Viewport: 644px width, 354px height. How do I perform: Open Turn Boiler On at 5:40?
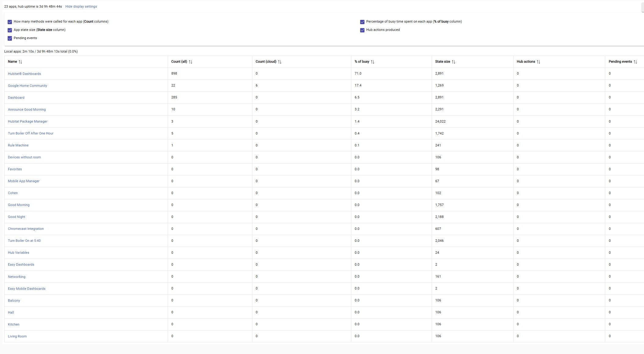coord(24,241)
